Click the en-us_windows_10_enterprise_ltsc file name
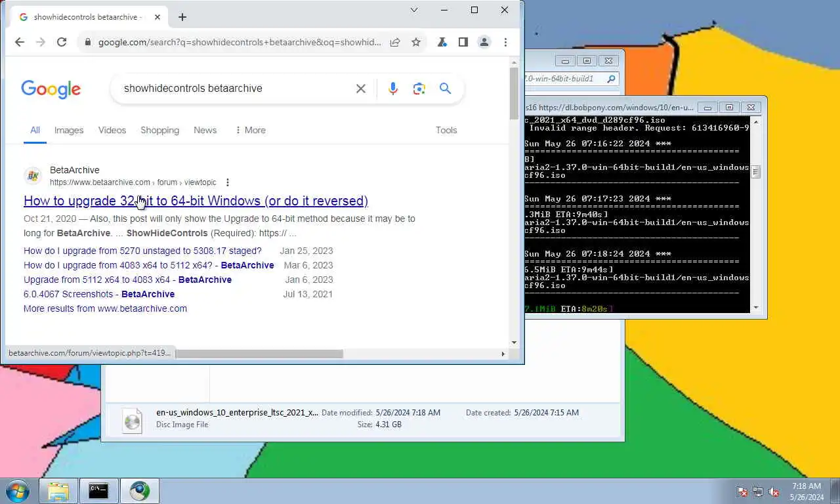Screen dimensions: 840x504 pos(237,413)
